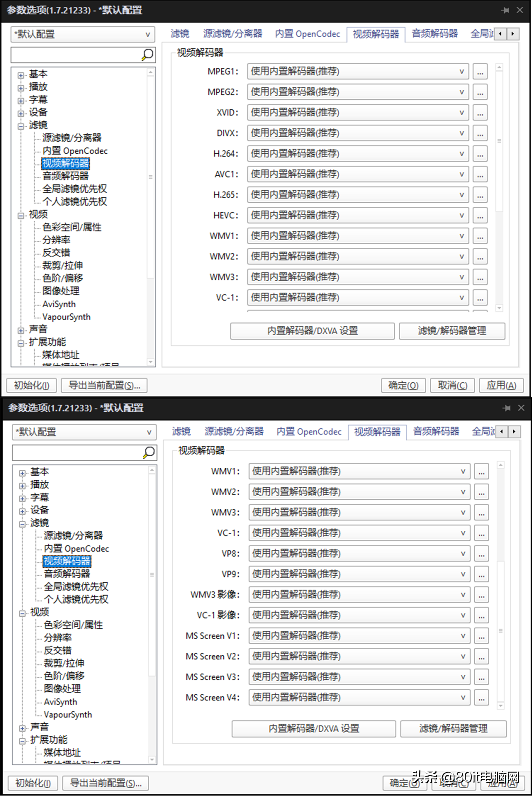532x796 pixels.
Task: Apply changes with the 应用 button
Action: click(x=501, y=385)
